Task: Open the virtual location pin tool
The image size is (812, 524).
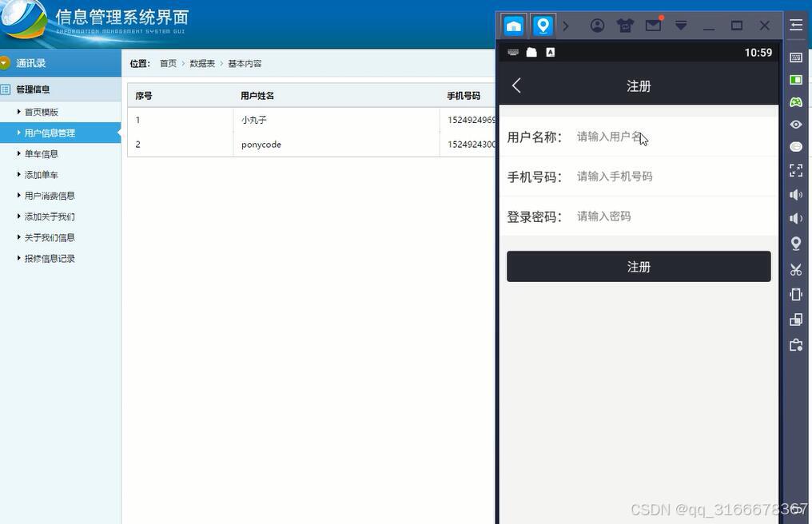Action: 796,244
